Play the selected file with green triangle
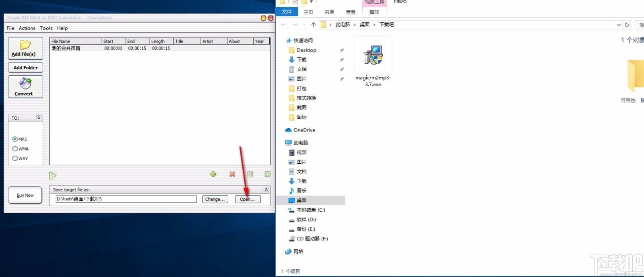This screenshot has width=644, height=277. tap(53, 175)
